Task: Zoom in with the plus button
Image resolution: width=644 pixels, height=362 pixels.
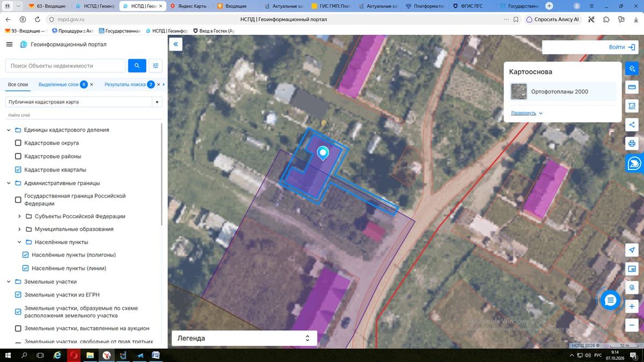Action: point(632,307)
